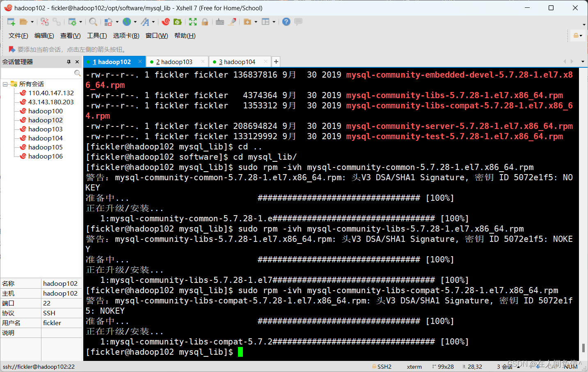Launch Xftp via the red swirl icon
Screen dimensions: 588x372
pyautogui.click(x=166, y=22)
